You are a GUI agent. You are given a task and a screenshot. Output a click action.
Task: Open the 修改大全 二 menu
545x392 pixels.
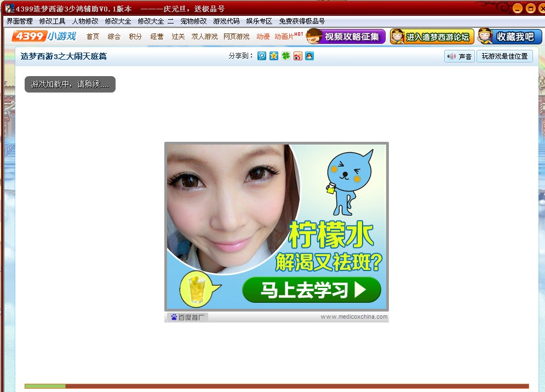[x=156, y=21]
